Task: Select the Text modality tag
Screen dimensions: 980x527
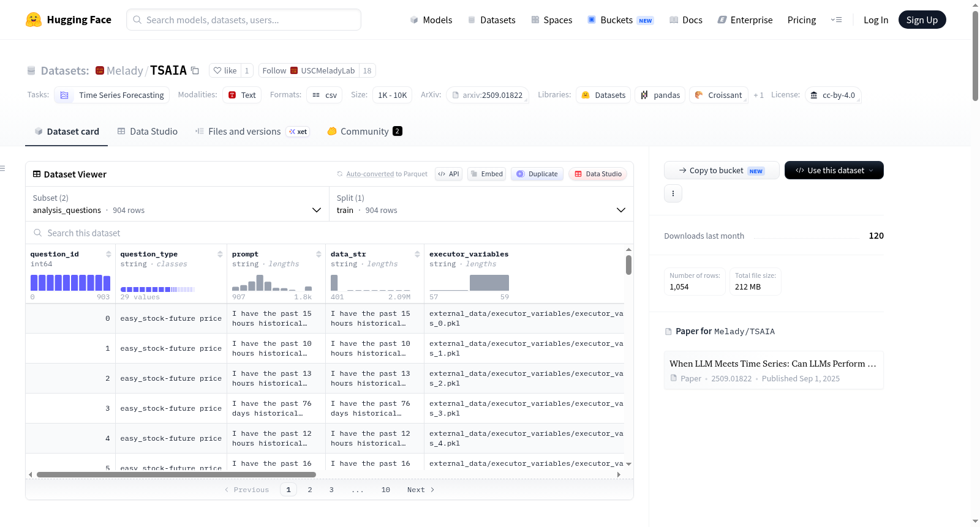Action: [242, 95]
